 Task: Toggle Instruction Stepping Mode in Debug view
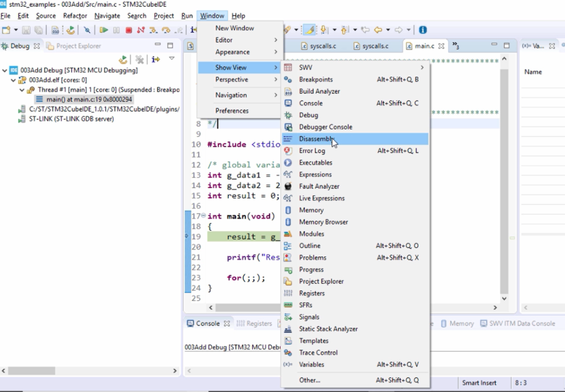coord(156,59)
